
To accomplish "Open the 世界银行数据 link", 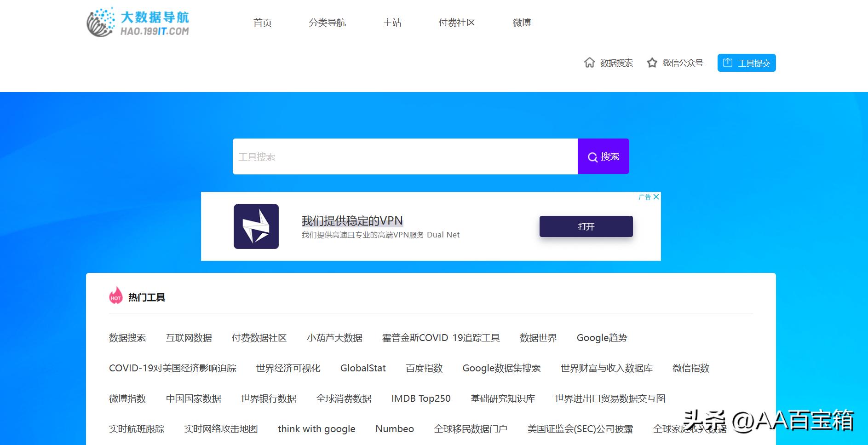I will click(269, 399).
